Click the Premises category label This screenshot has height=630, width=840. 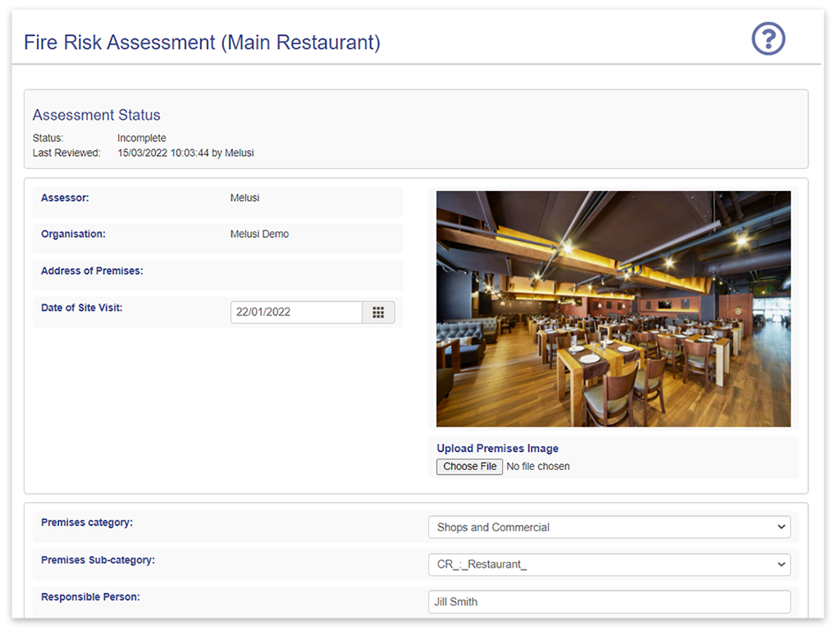pos(87,523)
